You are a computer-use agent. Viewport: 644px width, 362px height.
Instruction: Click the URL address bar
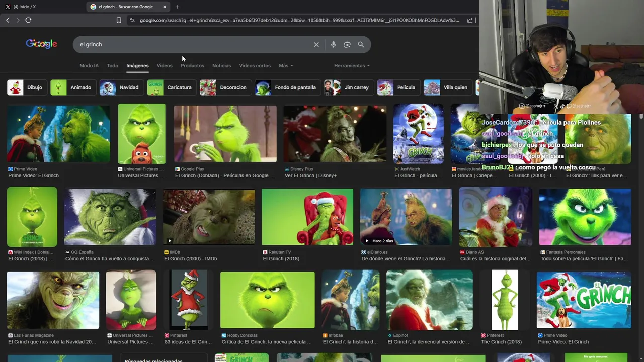299,20
